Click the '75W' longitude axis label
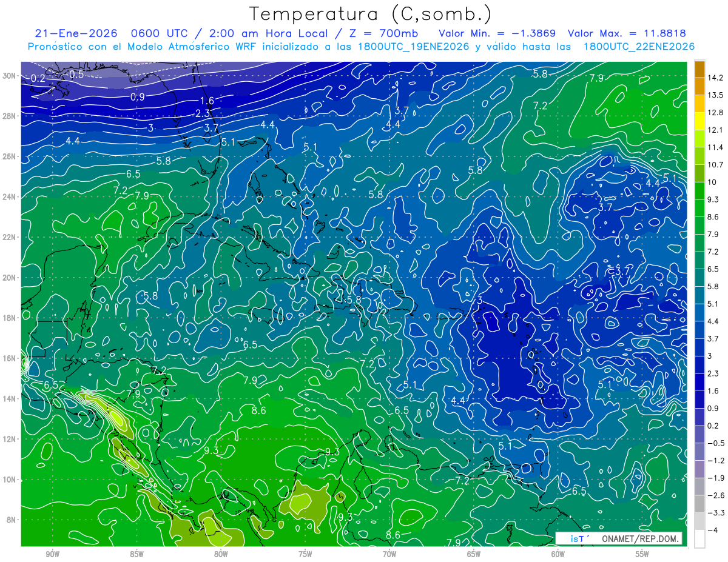728x562 pixels. (305, 554)
